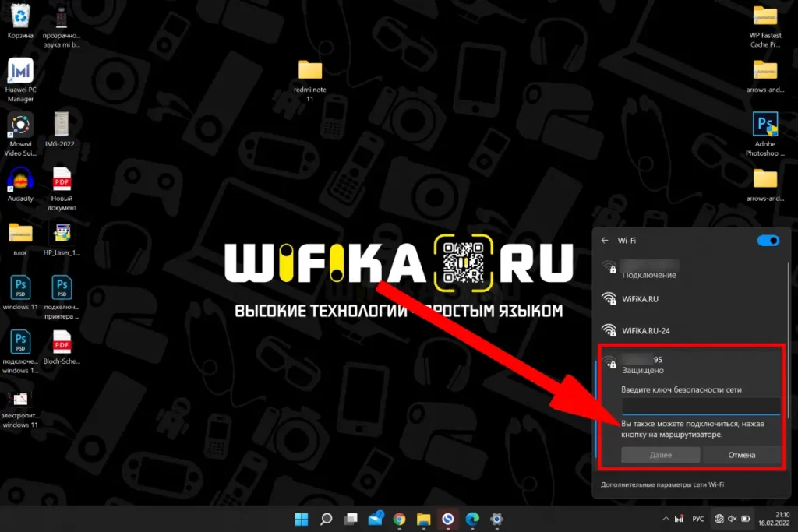The image size is (798, 532).
Task: Click the muted volume tray icon
Action: (733, 519)
